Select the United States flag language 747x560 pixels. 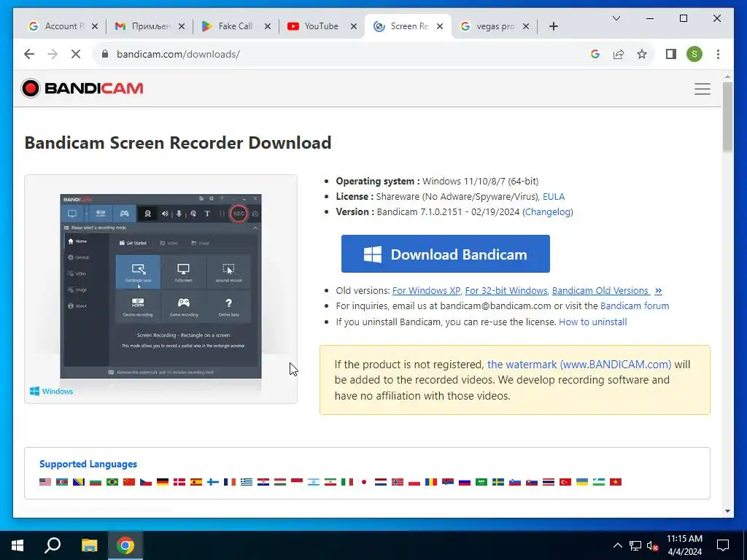(x=45, y=482)
